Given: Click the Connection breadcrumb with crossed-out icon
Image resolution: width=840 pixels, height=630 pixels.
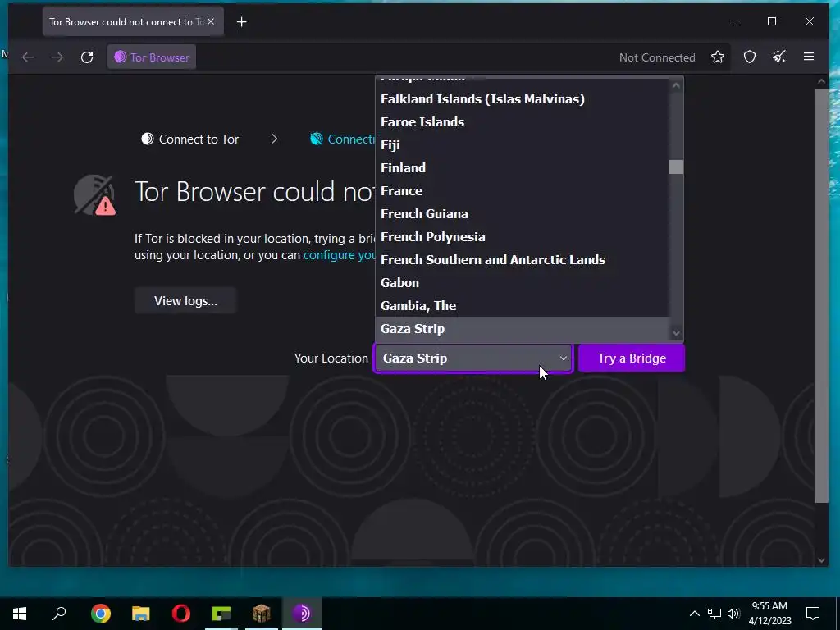Looking at the screenshot, I should tap(343, 139).
